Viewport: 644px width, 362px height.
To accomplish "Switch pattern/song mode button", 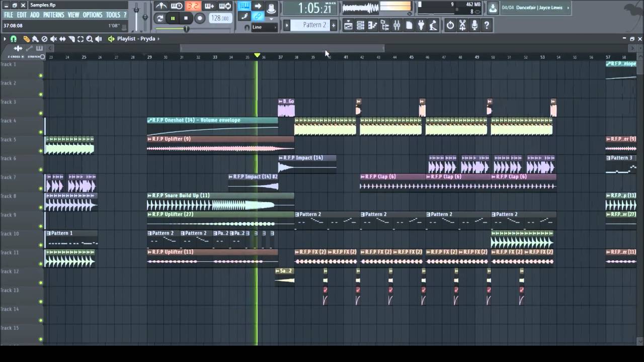I will [x=159, y=19].
